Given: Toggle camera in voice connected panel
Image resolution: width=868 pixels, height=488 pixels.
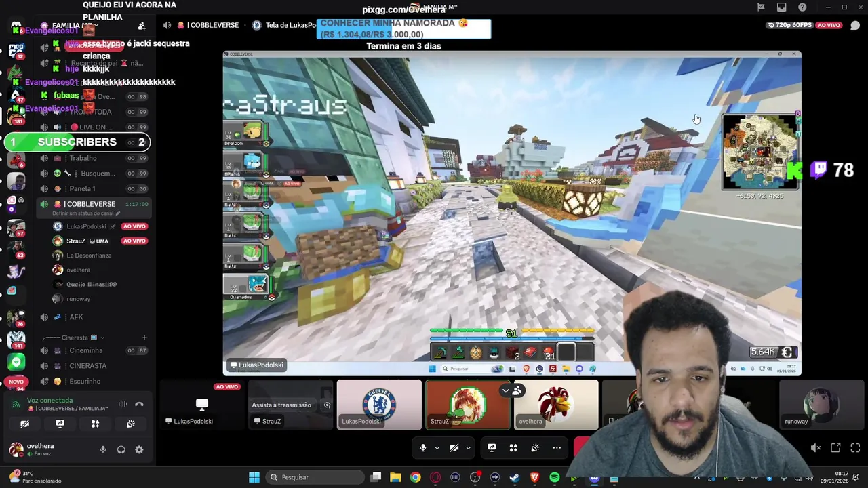Looking at the screenshot, I should tap(24, 424).
